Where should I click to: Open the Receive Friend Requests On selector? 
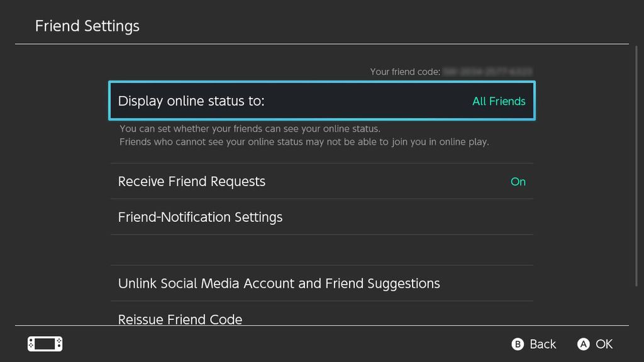pos(518,182)
